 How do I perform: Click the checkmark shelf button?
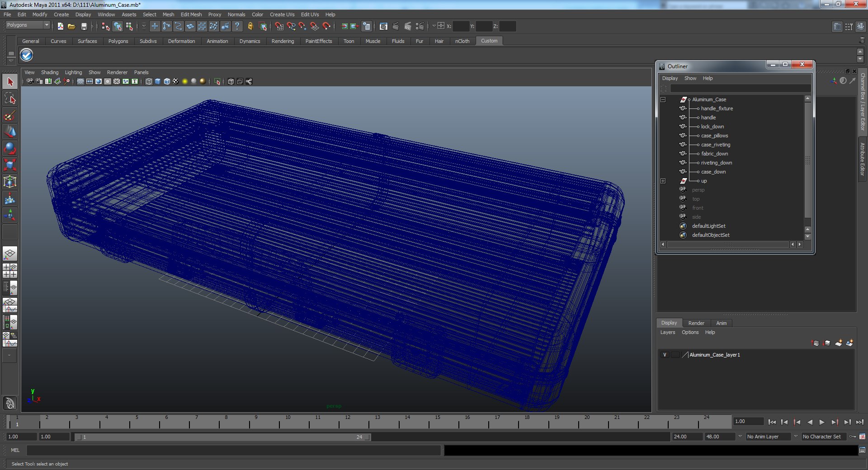pyautogui.click(x=27, y=55)
